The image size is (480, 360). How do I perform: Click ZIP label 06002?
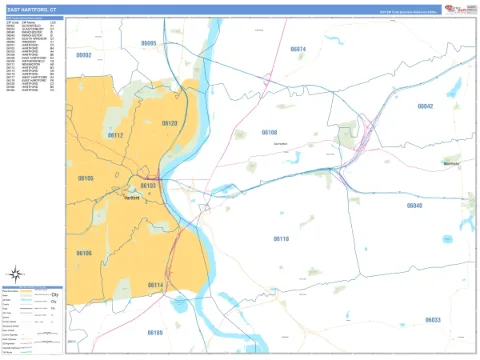click(84, 55)
